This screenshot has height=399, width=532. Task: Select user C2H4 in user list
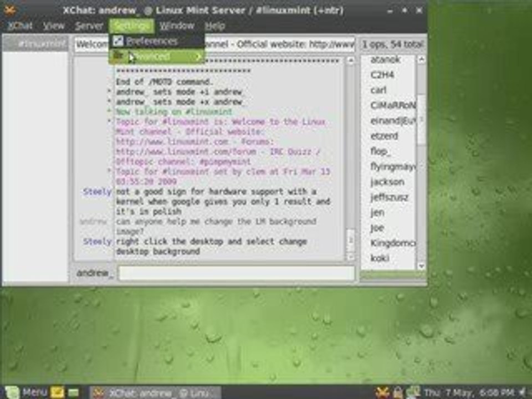pos(382,75)
